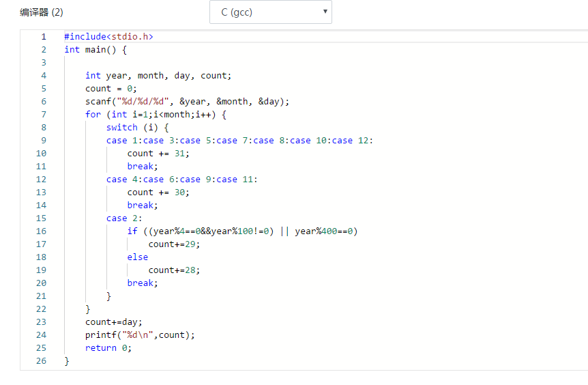Click 'count+=day;' line

pyautogui.click(x=114, y=322)
